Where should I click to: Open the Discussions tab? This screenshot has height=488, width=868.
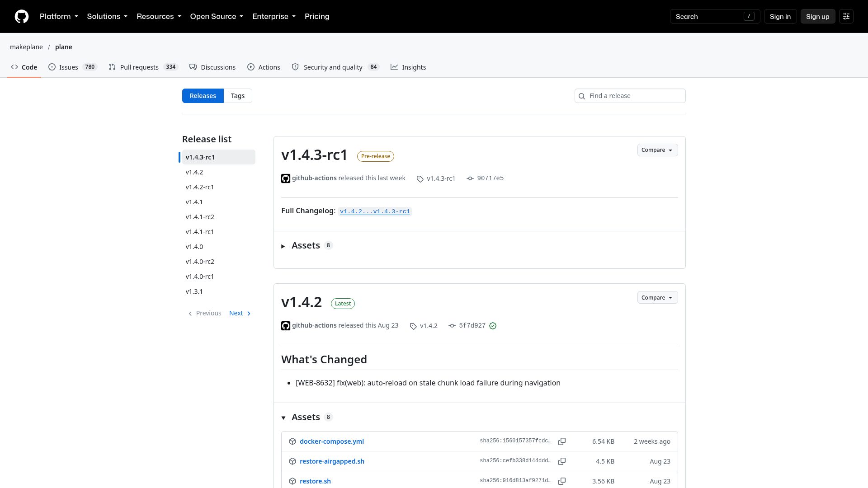point(212,67)
